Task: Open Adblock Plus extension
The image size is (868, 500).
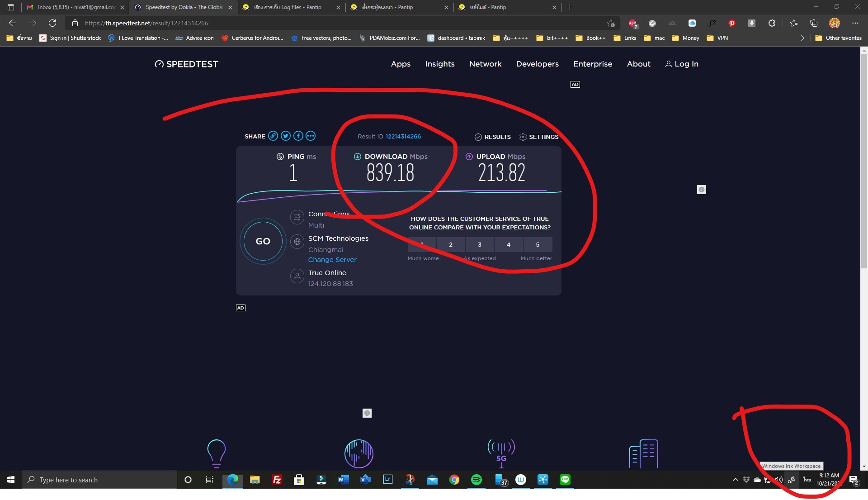Action: click(632, 23)
